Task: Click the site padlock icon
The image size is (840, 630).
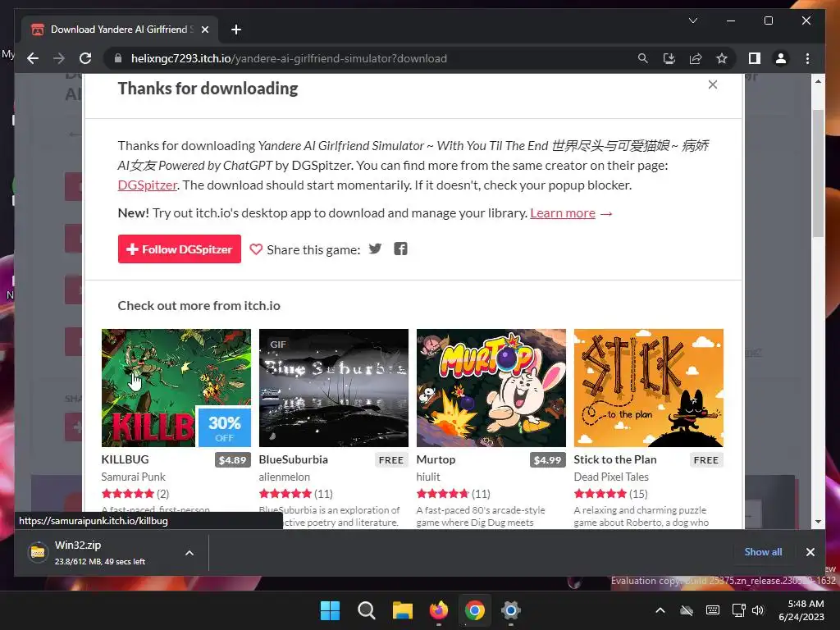Action: click(x=118, y=58)
